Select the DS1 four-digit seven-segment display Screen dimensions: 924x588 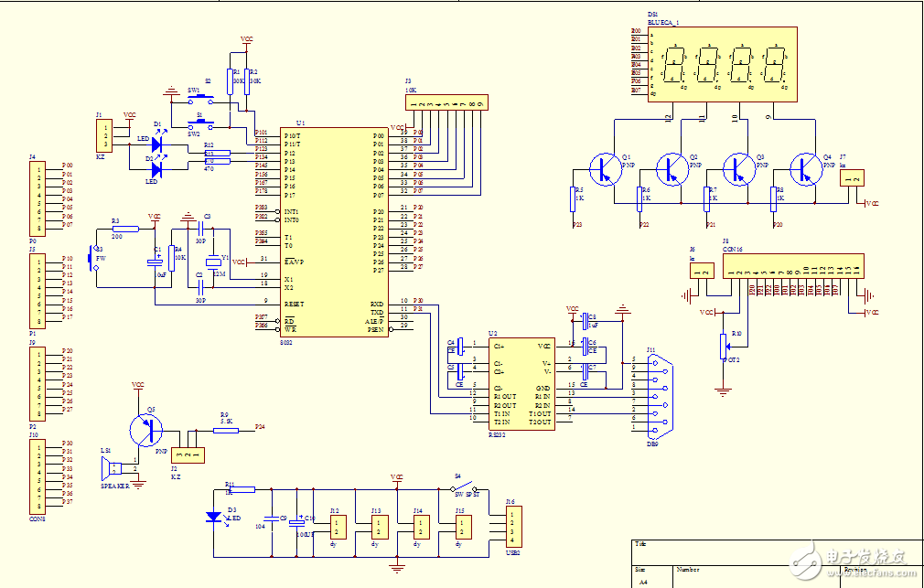722,66
